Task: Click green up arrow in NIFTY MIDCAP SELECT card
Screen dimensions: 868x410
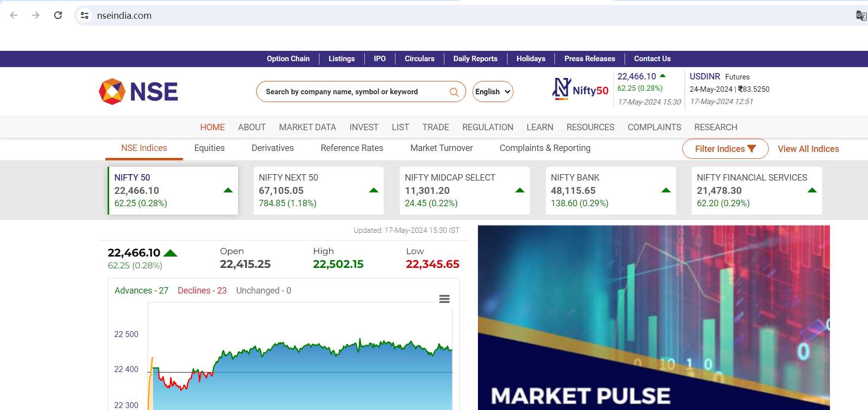Action: [x=520, y=190]
